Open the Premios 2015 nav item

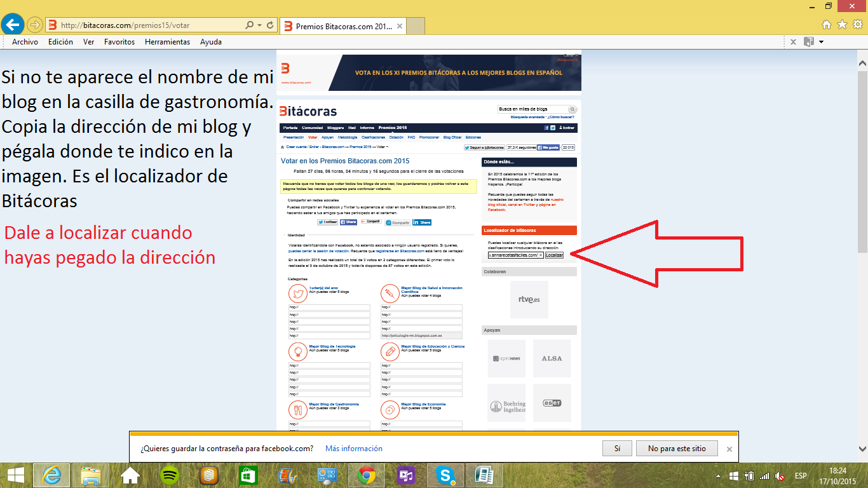coord(393,128)
